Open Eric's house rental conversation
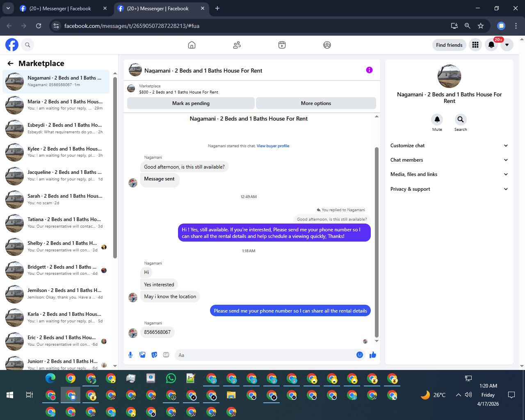The image size is (525, 420). (x=56, y=341)
